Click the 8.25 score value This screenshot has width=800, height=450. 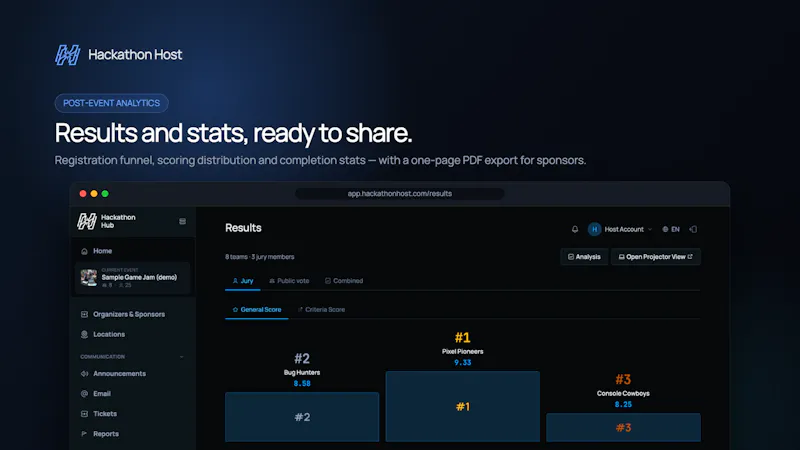[623, 405]
